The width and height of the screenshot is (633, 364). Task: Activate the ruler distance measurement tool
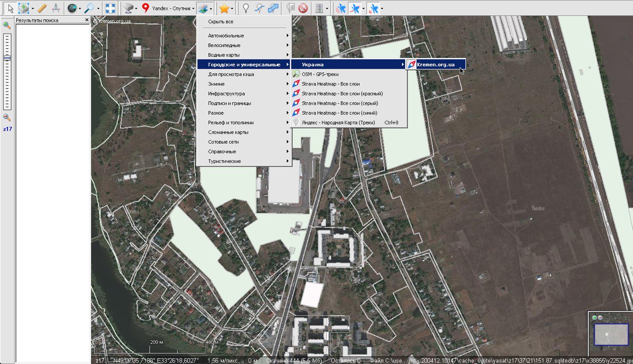tap(43, 8)
